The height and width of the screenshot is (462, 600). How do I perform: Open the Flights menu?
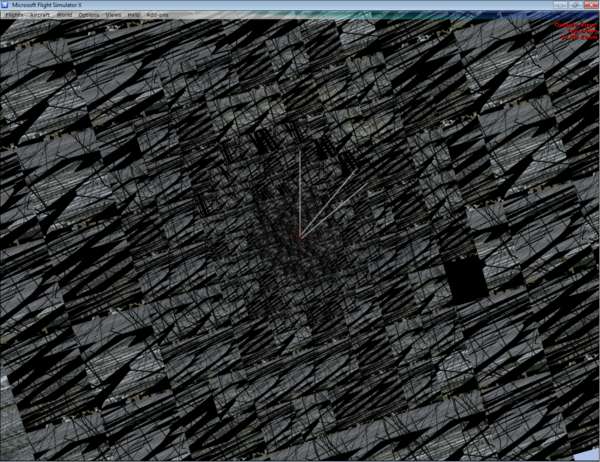tap(15, 15)
